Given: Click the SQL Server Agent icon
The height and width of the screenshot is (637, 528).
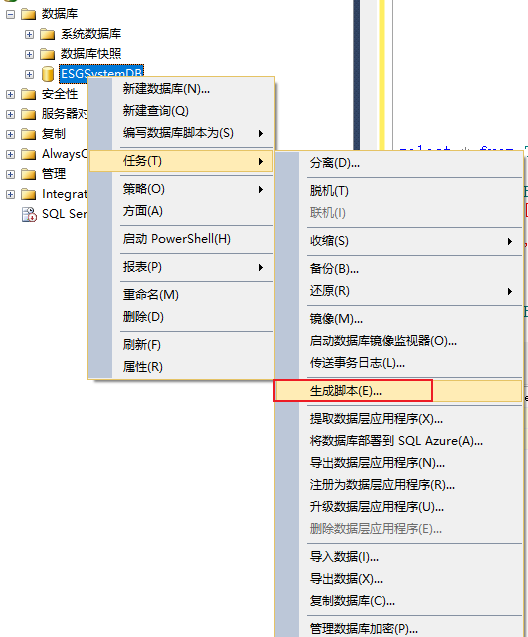Looking at the screenshot, I should tap(29, 214).
